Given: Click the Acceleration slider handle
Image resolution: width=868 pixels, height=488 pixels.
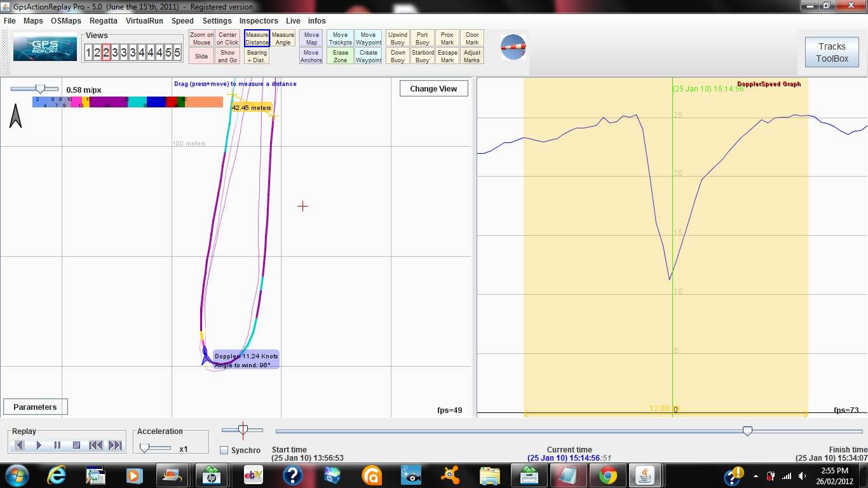Looking at the screenshot, I should tap(145, 448).
